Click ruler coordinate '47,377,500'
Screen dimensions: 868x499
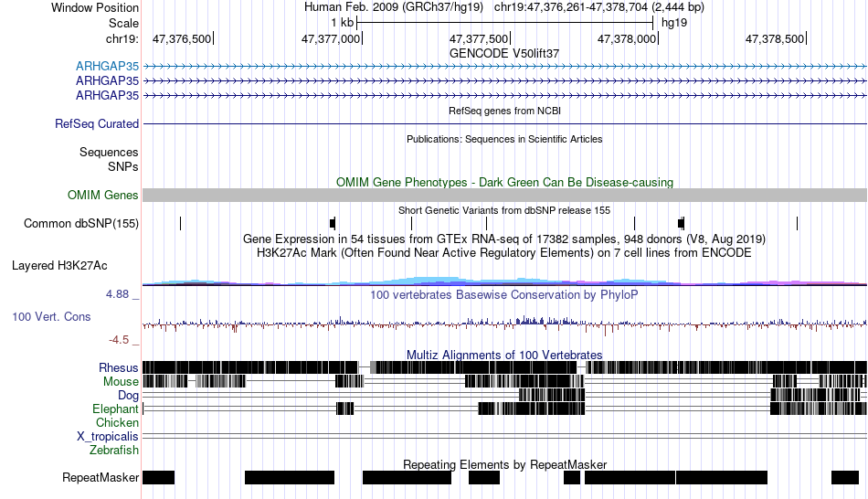point(478,38)
